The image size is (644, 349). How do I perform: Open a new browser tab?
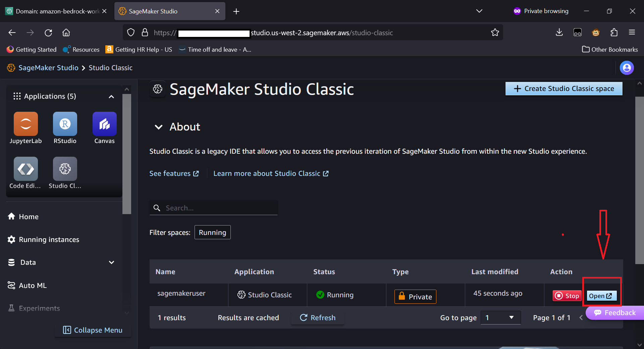(236, 11)
